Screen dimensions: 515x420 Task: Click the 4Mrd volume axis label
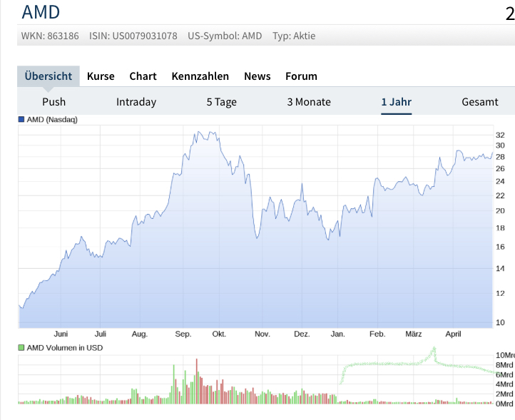504,384
